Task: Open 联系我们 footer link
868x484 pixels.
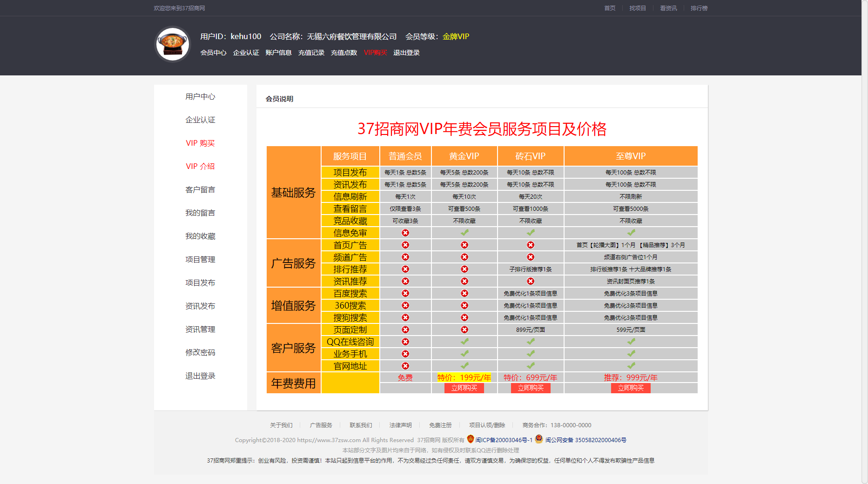Action: [361, 425]
